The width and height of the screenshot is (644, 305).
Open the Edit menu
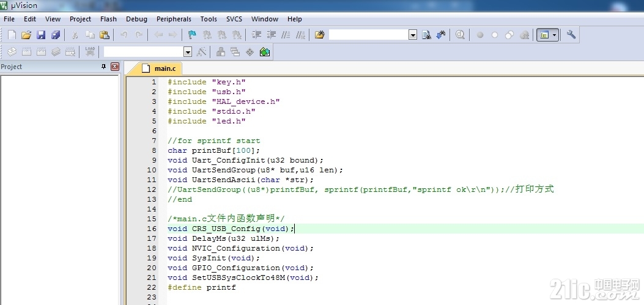[30, 19]
